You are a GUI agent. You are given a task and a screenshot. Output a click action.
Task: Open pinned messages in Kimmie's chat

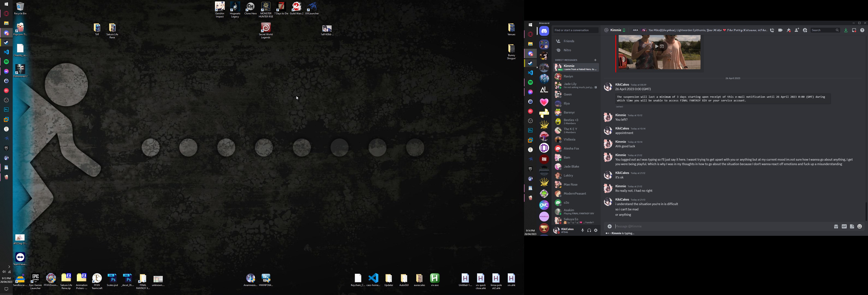(x=789, y=30)
